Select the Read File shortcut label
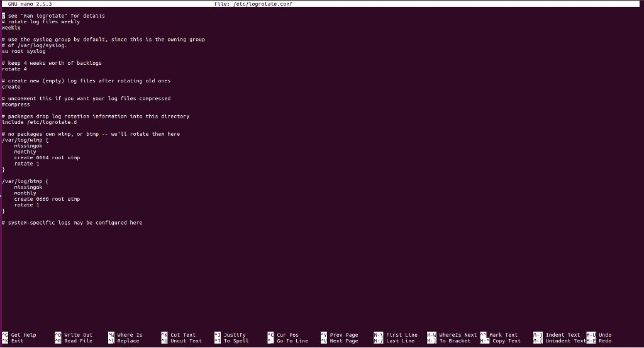The width and height of the screenshot is (644, 348). tap(78, 341)
